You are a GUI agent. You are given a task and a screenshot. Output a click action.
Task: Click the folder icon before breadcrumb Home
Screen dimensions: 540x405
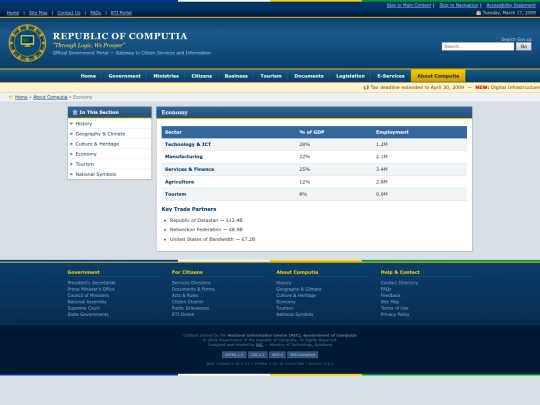click(11, 97)
